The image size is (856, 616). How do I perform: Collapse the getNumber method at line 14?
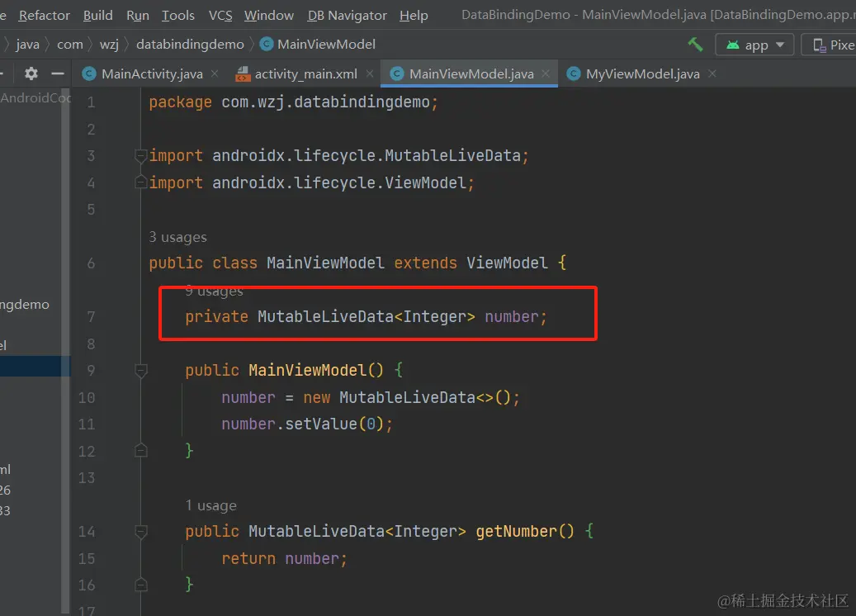point(141,531)
